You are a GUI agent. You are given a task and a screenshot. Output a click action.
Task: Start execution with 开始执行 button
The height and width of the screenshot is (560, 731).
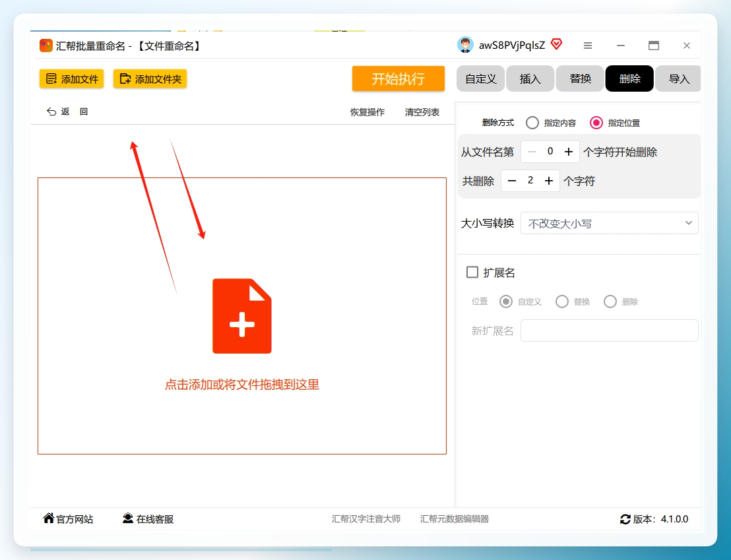click(x=398, y=78)
